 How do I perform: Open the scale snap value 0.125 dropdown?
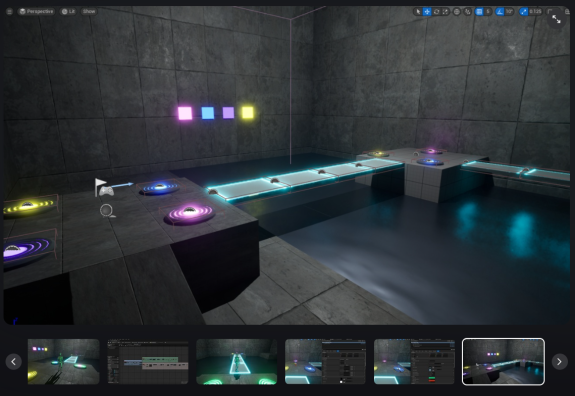[535, 11]
